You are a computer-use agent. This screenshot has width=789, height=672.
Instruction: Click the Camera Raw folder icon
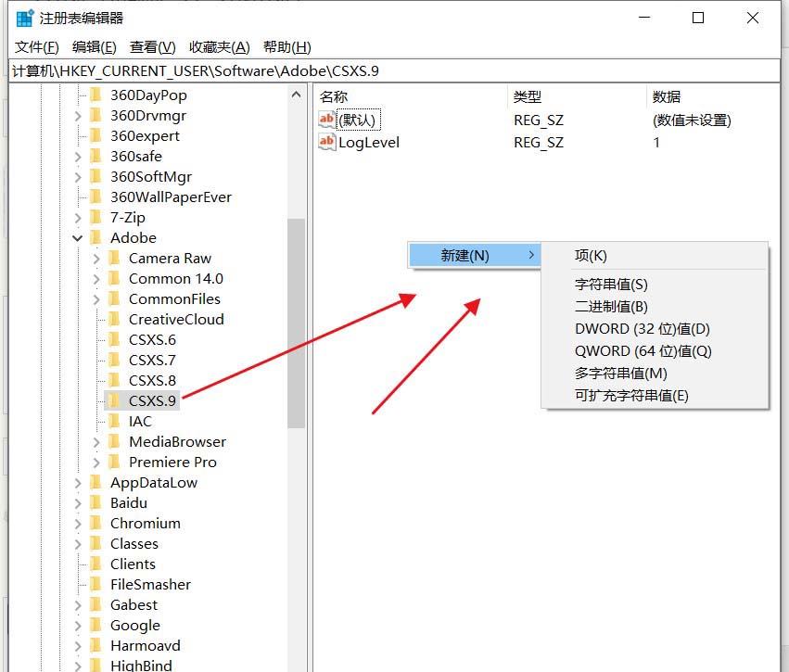pyautogui.click(x=114, y=258)
